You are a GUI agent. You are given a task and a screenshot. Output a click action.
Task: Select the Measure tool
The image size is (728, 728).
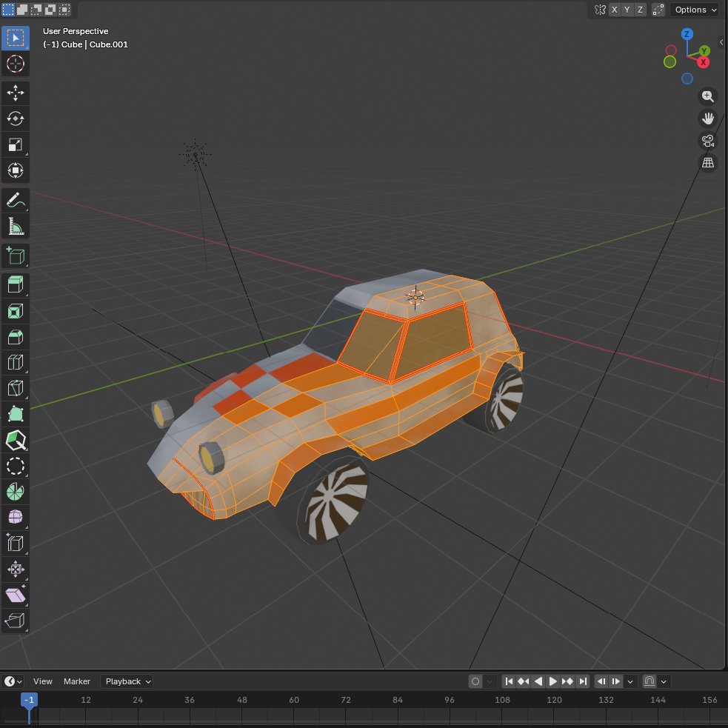coord(15,227)
